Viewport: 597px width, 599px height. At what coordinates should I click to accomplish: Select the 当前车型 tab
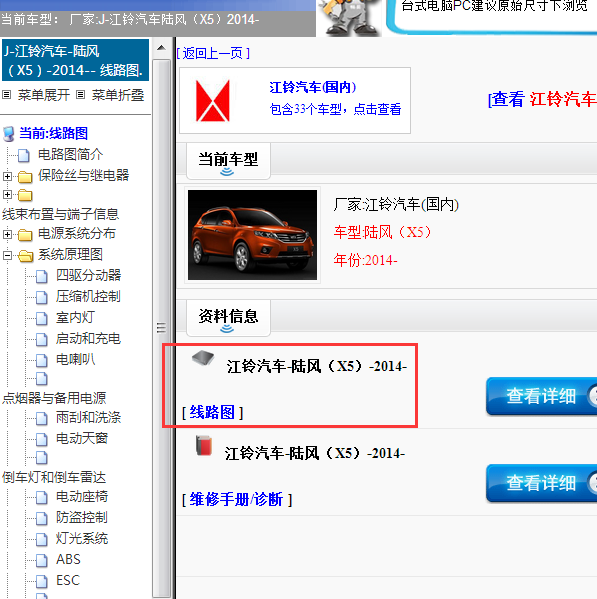point(228,160)
